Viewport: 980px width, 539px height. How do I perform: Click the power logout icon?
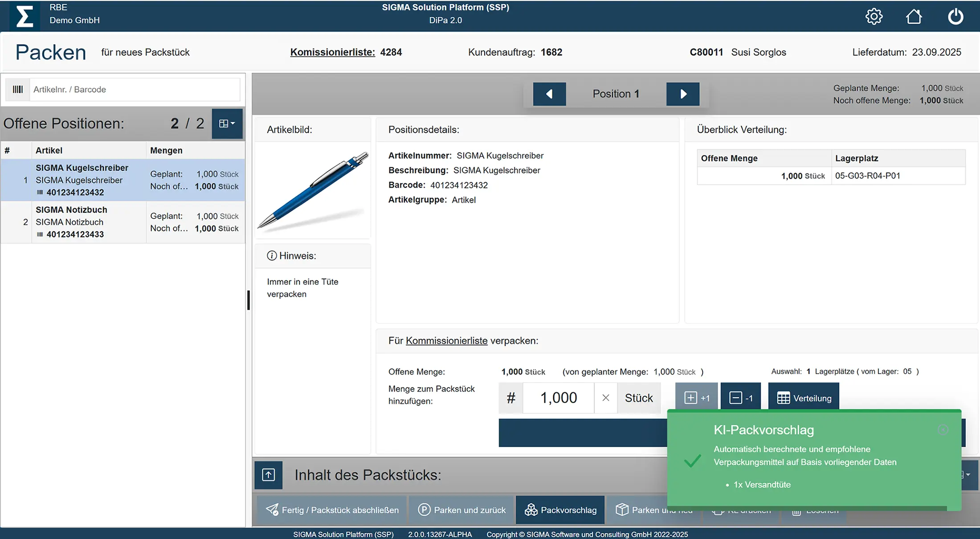(x=955, y=16)
